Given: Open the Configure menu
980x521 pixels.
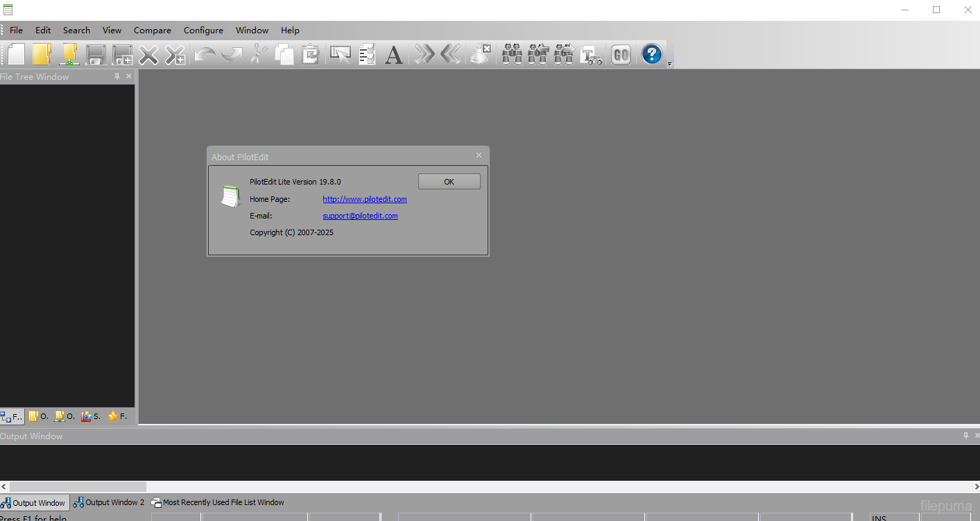Looking at the screenshot, I should click(x=203, y=31).
